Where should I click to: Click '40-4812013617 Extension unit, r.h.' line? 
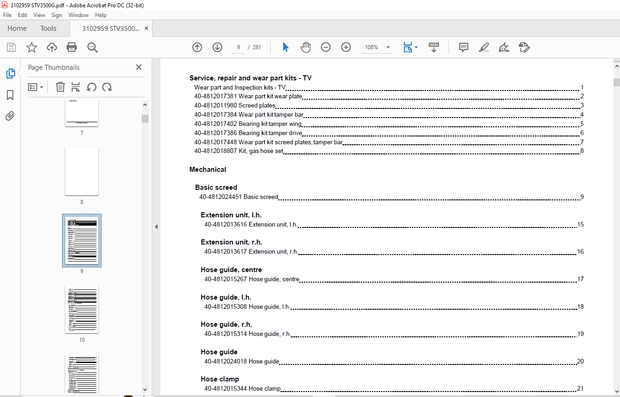click(x=394, y=251)
